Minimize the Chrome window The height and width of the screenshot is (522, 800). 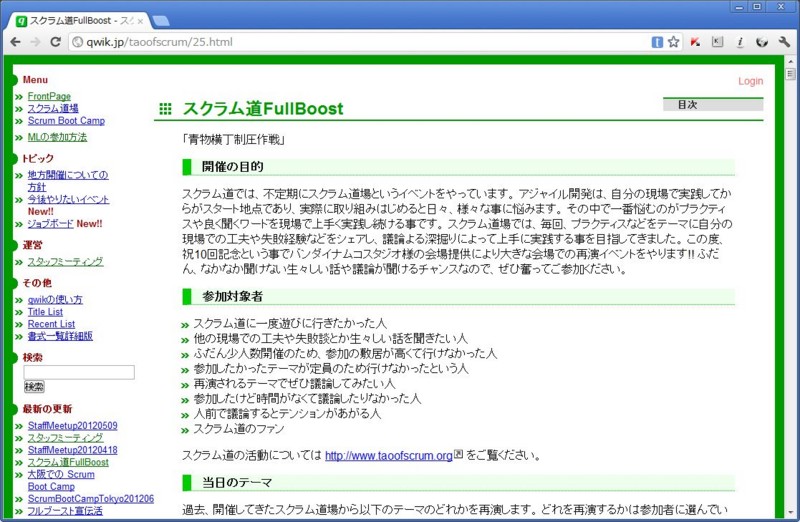tap(738, 7)
